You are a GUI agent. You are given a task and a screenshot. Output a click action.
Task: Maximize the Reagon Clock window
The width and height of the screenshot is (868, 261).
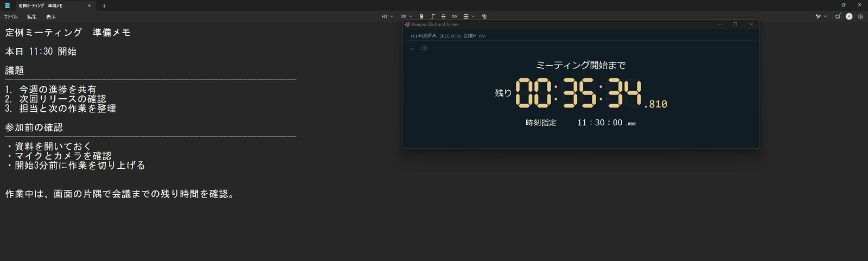point(736,24)
